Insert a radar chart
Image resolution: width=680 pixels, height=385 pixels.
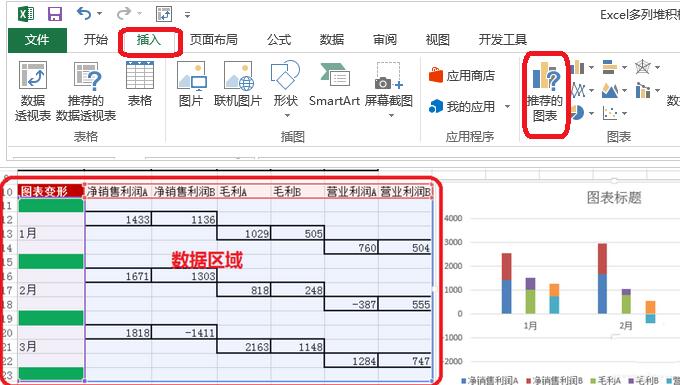coord(643,67)
